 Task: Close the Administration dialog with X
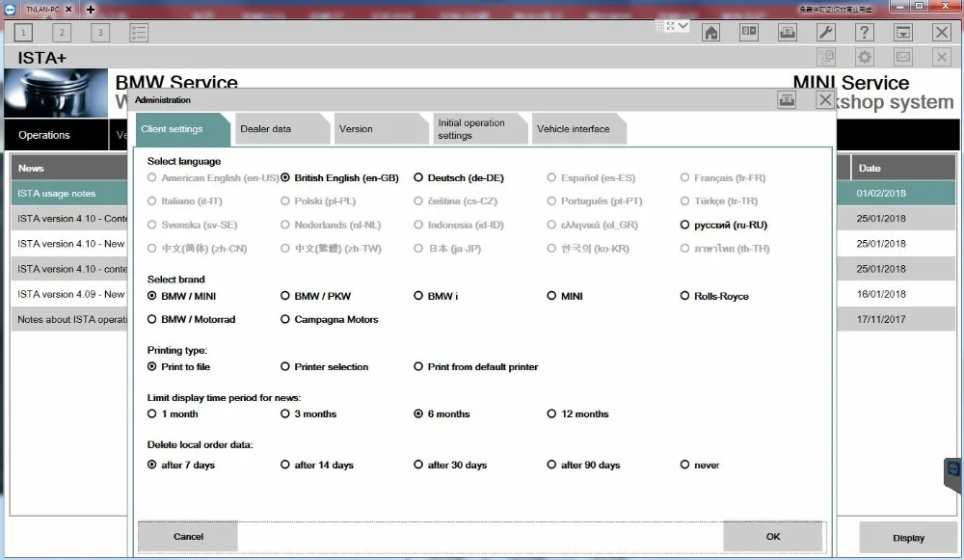click(x=825, y=99)
